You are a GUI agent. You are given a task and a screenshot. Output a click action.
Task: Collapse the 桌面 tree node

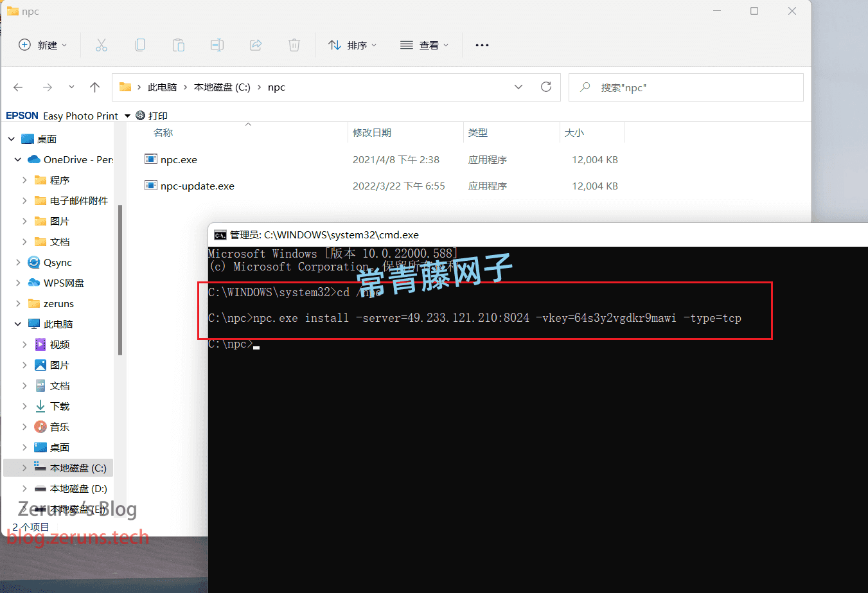[x=12, y=139]
